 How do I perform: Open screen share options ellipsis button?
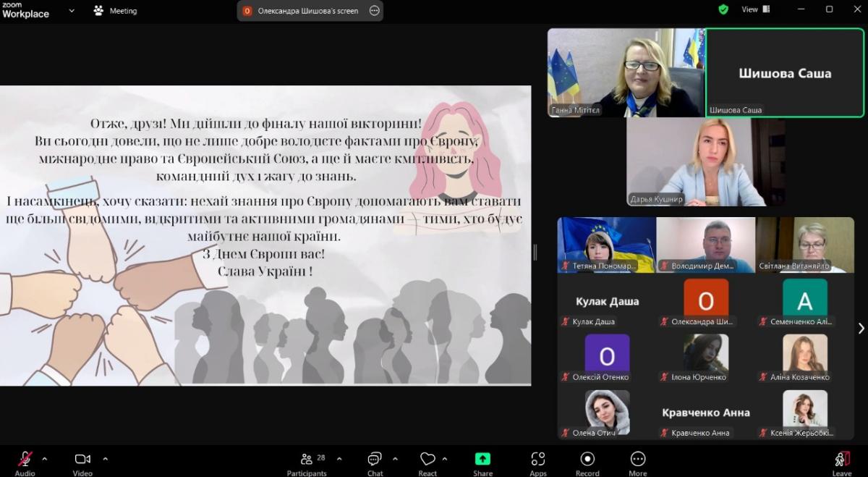[x=374, y=11]
